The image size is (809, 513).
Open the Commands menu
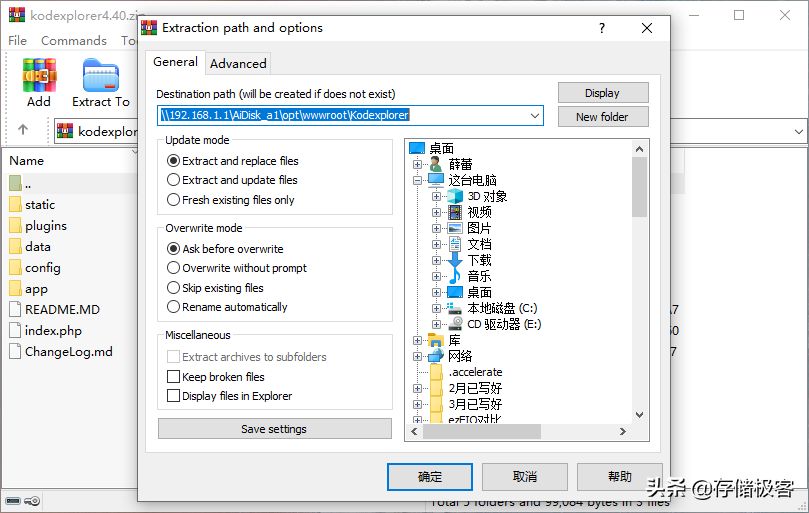click(x=74, y=40)
